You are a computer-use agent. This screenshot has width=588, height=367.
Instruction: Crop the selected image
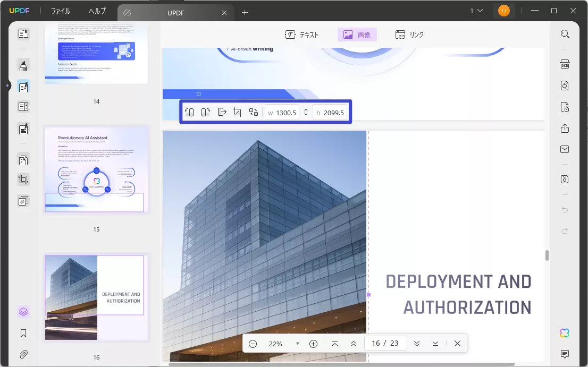(x=237, y=112)
